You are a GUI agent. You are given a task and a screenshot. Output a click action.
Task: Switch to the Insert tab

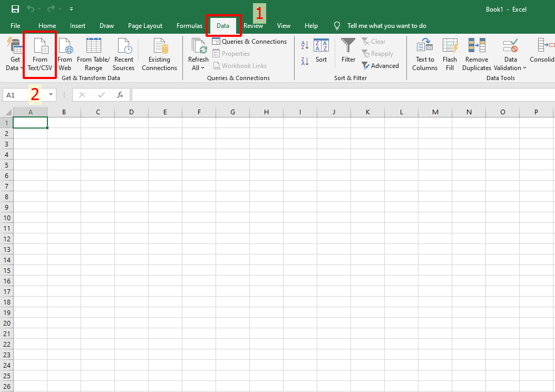point(77,25)
